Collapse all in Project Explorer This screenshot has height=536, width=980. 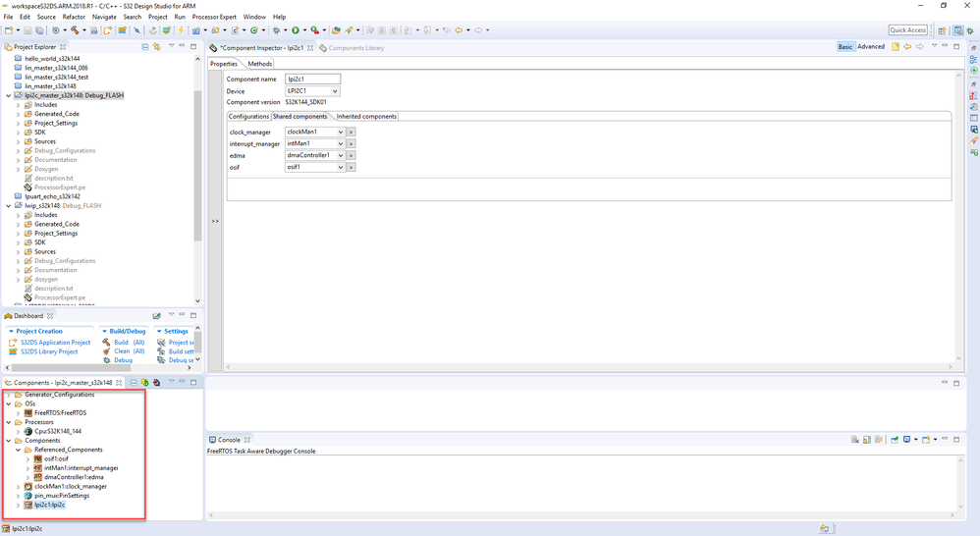(145, 47)
